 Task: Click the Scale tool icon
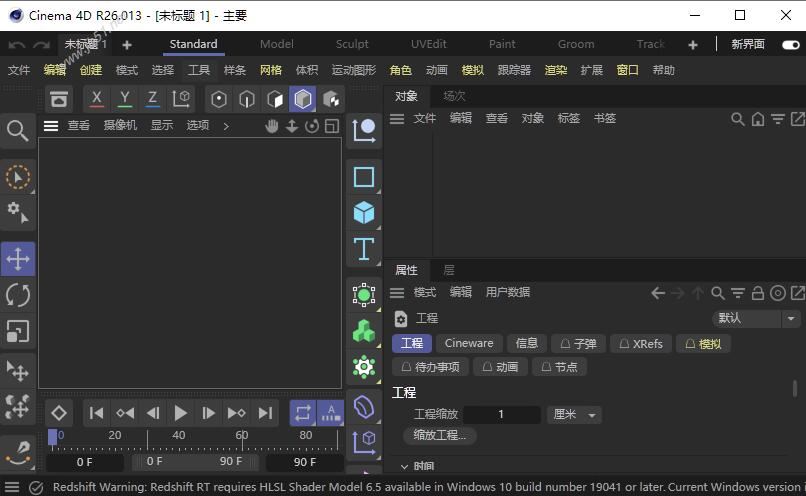click(x=18, y=331)
